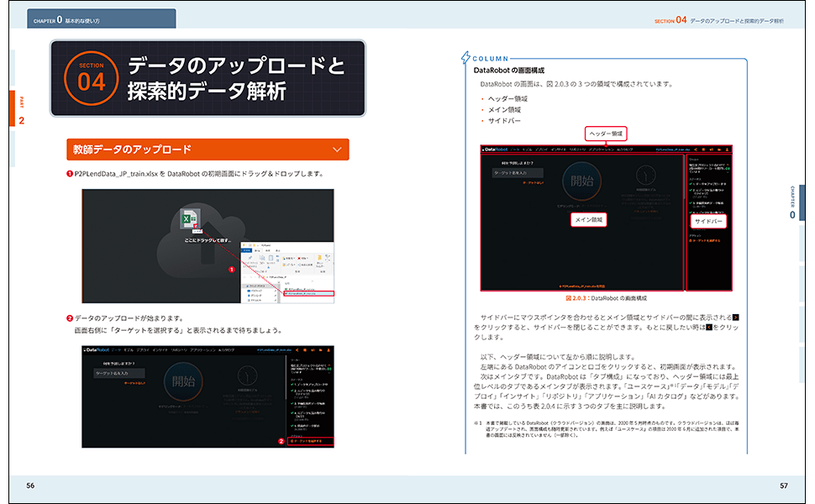Click orange ターゲットなし link in step 2 screenshot
815x504 pixels.
pos(134,383)
